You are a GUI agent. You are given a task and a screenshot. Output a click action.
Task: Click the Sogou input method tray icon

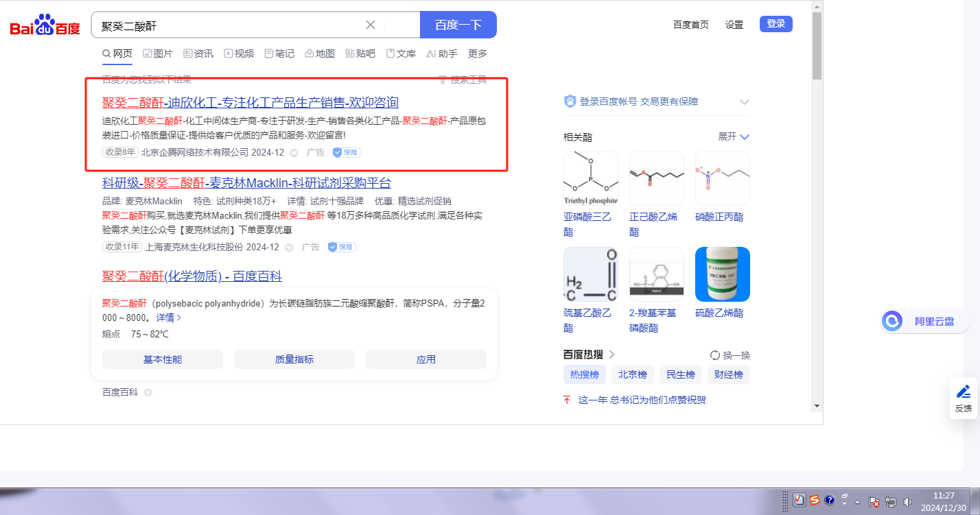click(x=814, y=501)
